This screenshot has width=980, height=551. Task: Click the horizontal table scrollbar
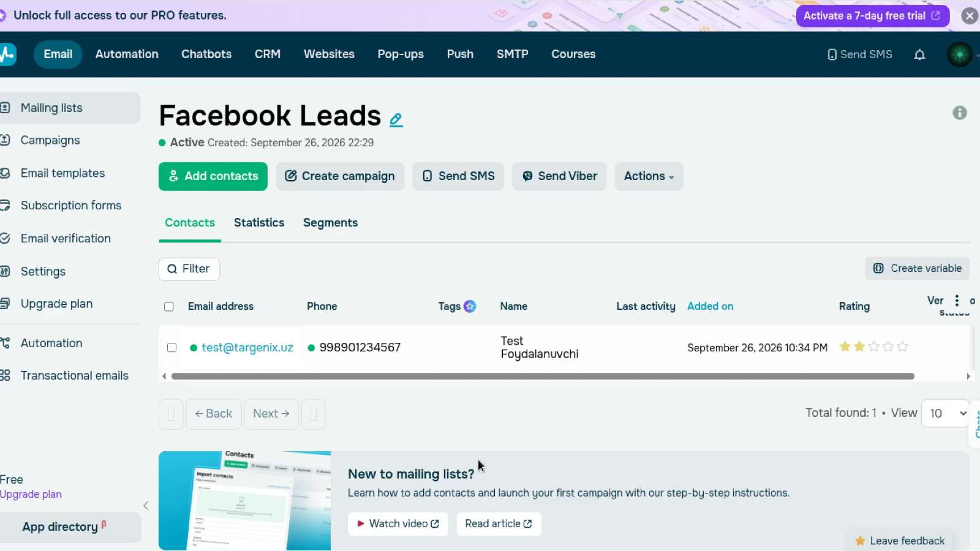(543, 377)
